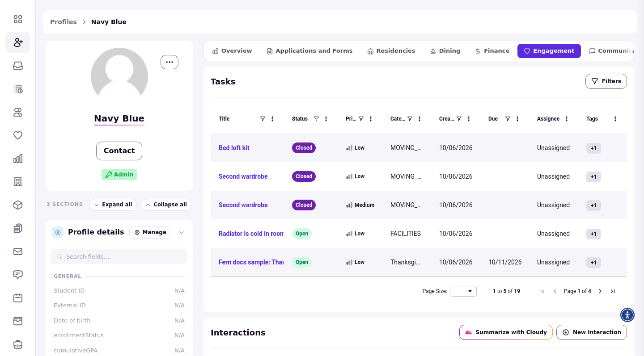Open the building sidebar icon
The image size is (644, 356).
pyautogui.click(x=18, y=182)
